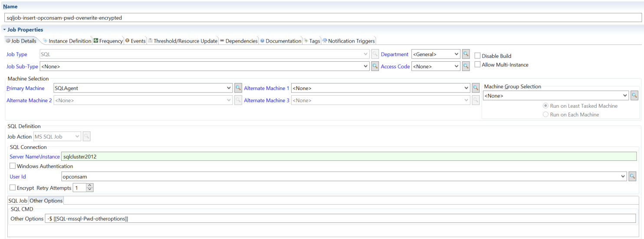Open the Machine Group Selection lookup icon
The image size is (644, 239).
click(x=634, y=95)
